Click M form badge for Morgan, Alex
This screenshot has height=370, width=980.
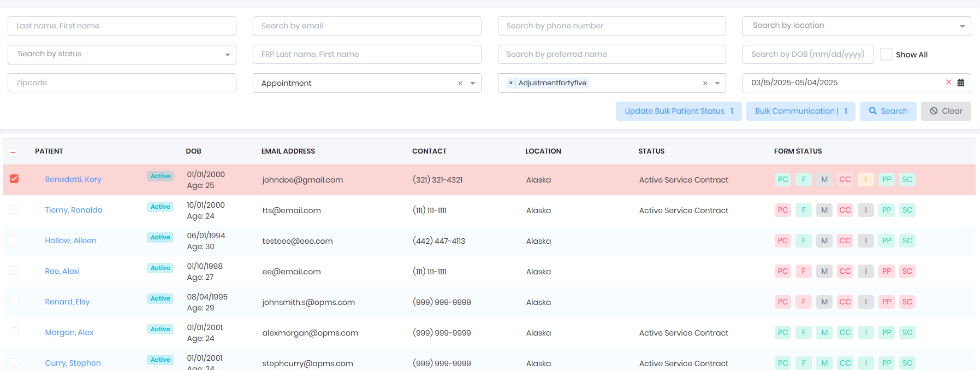[824, 332]
